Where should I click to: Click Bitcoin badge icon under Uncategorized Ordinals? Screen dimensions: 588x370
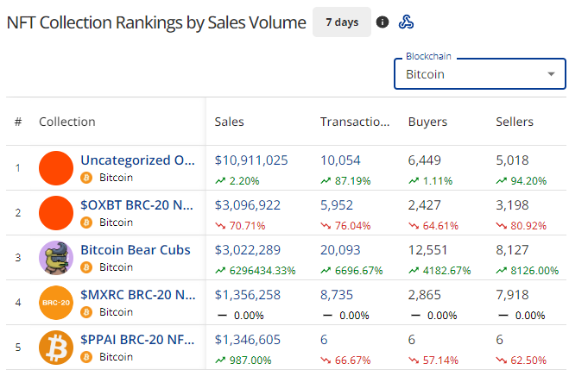[x=86, y=178]
